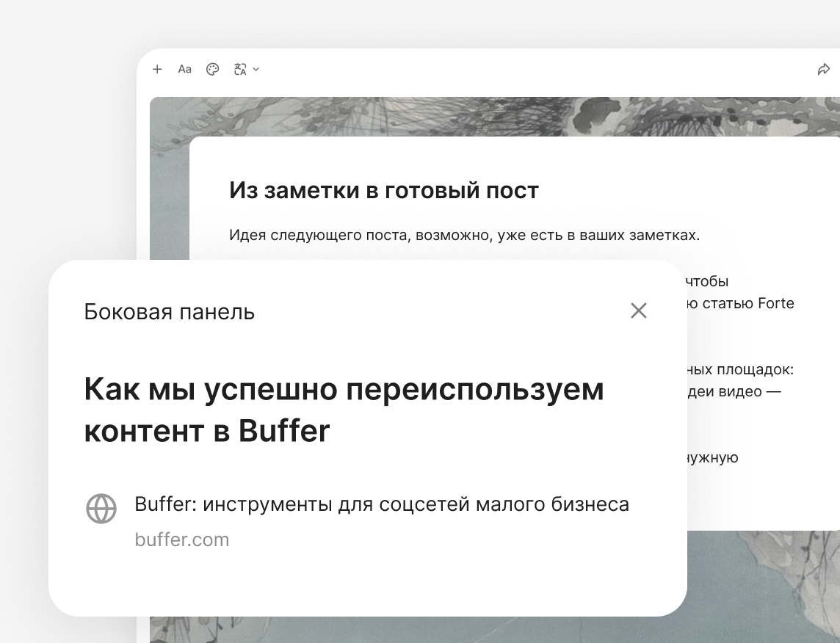
Task: Click paragraph Идея следующего поста
Action: [x=465, y=235]
